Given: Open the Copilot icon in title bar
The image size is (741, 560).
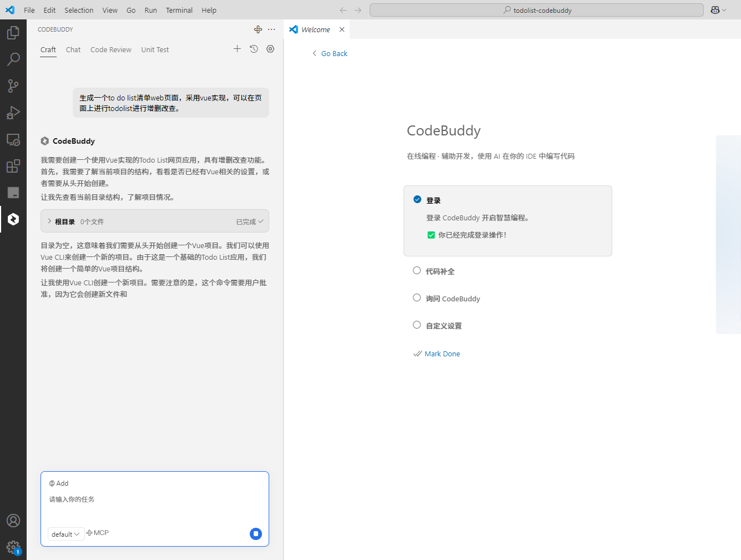Looking at the screenshot, I should point(715,10).
